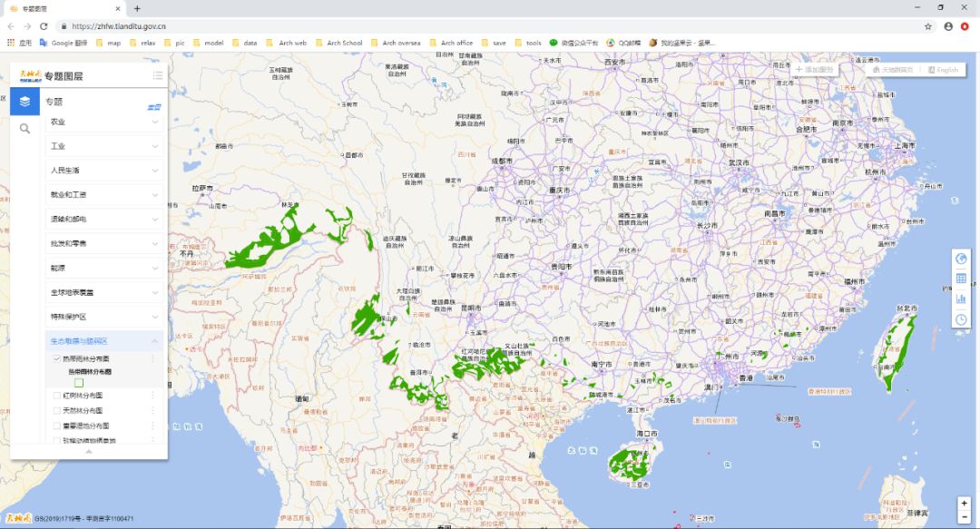Open the map bookmark folder
The image size is (980, 529).
(108, 44)
